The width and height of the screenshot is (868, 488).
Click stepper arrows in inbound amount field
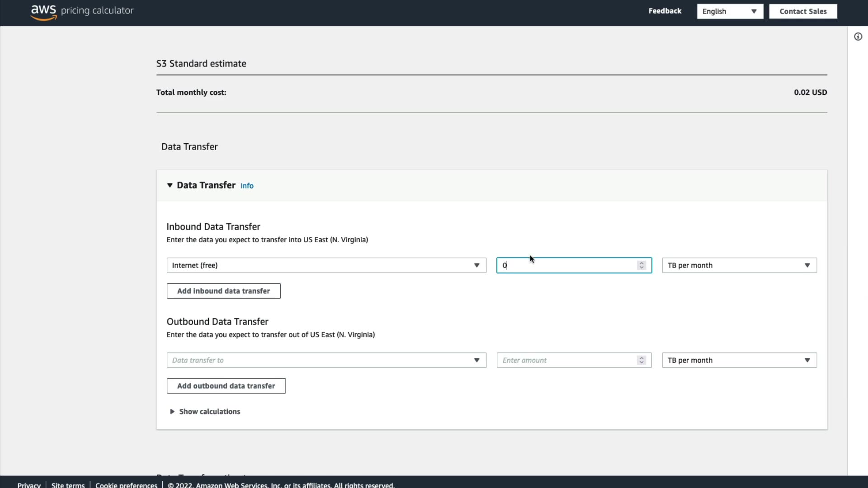tap(641, 265)
